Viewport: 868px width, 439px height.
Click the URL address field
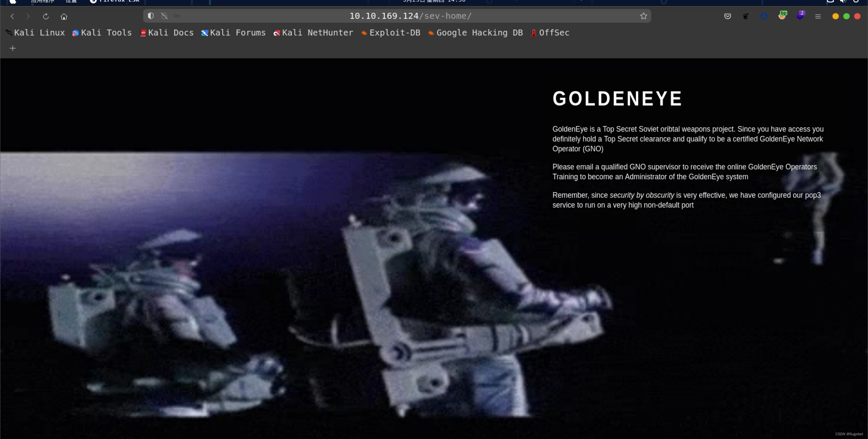pos(410,16)
